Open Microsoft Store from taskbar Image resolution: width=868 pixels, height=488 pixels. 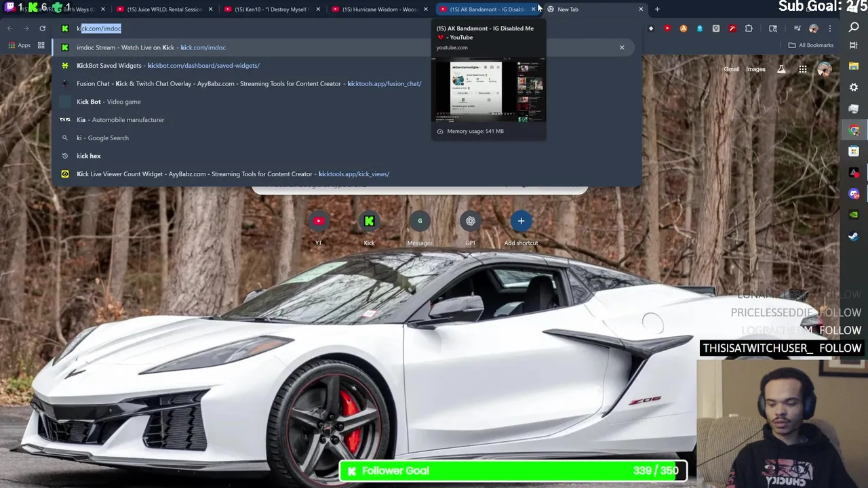[x=854, y=151]
